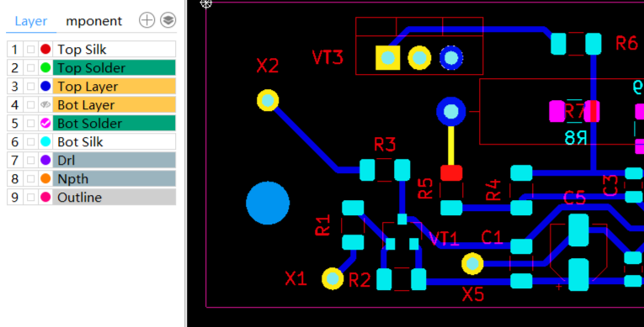Tick the Top Silk layer checkbox

click(x=30, y=50)
